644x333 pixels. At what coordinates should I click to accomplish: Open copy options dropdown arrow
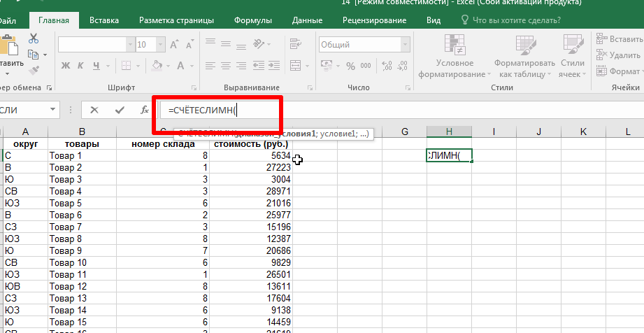pos(45,55)
